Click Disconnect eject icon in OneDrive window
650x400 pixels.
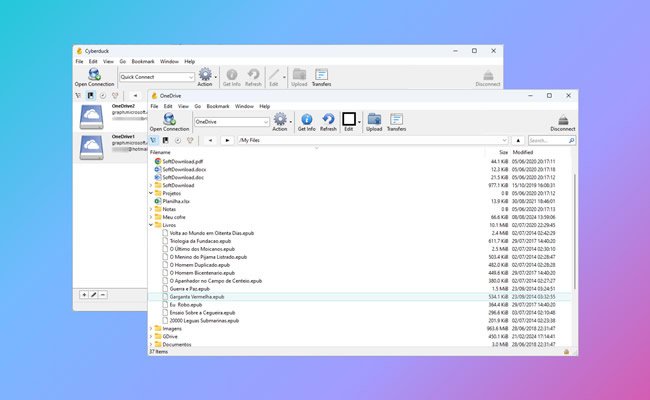(563, 120)
